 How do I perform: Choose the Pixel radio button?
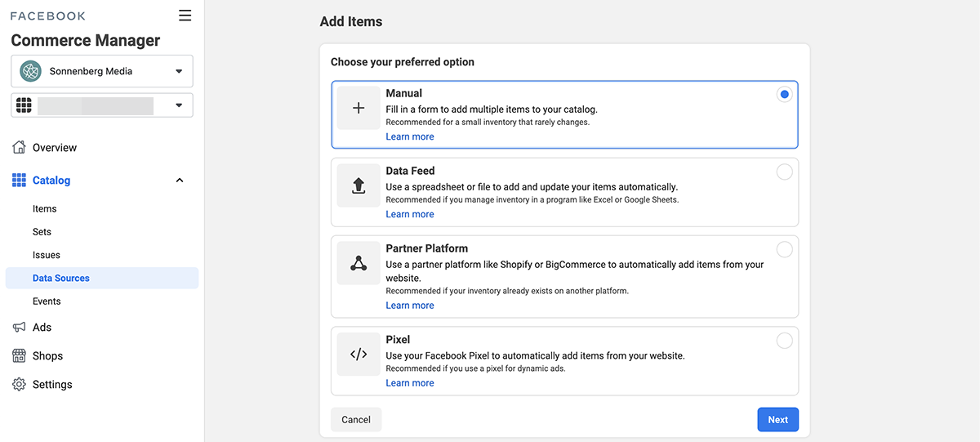784,341
